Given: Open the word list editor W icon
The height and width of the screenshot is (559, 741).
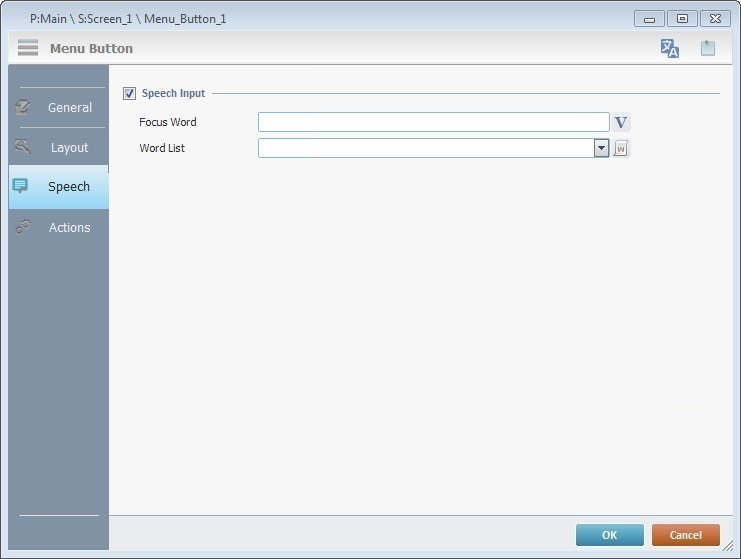Looking at the screenshot, I should [x=621, y=149].
